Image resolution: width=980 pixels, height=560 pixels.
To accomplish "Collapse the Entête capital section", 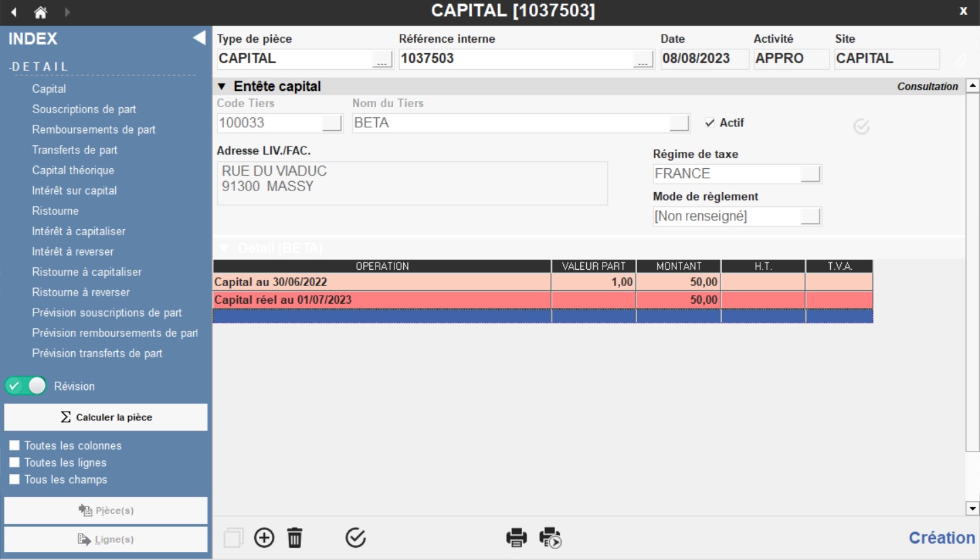I will 222,87.
